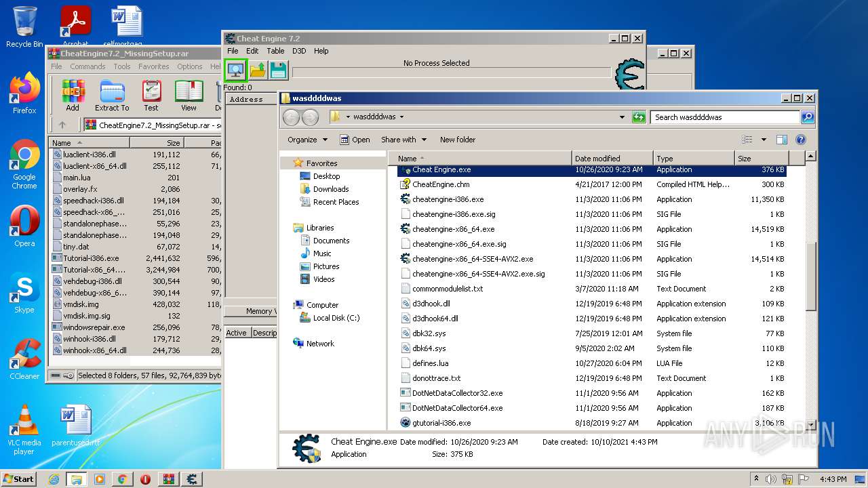Click the New folder button
This screenshot has height=488, width=868.
coord(458,140)
